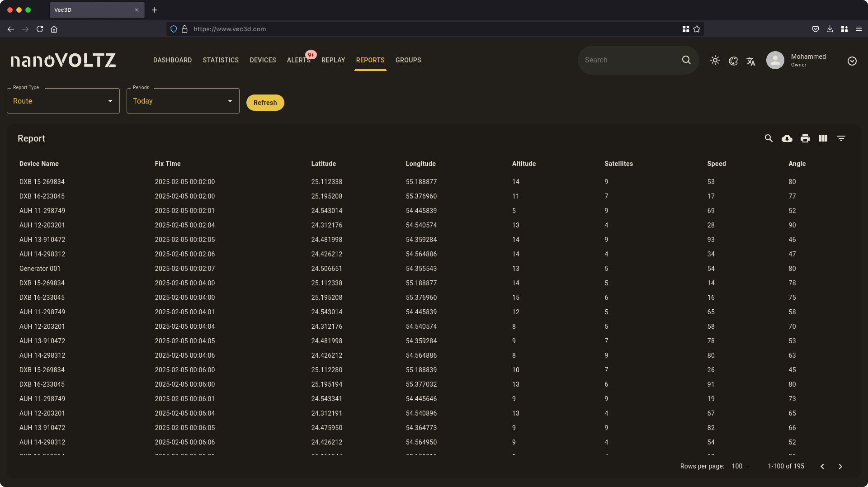Expand the Mohammed user account menu
Screen dimensions: 868x487
pyautogui.click(x=852, y=61)
